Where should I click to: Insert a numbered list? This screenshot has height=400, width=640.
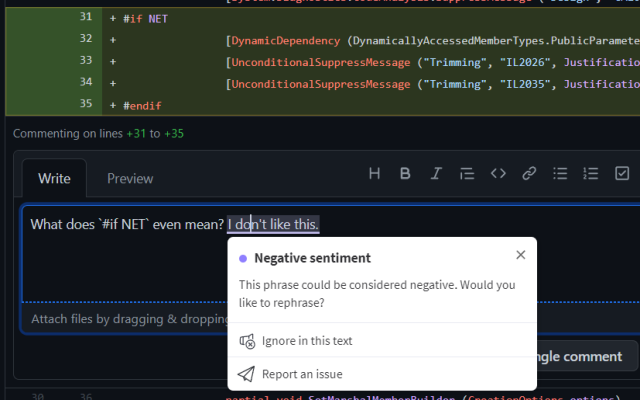[x=591, y=173]
